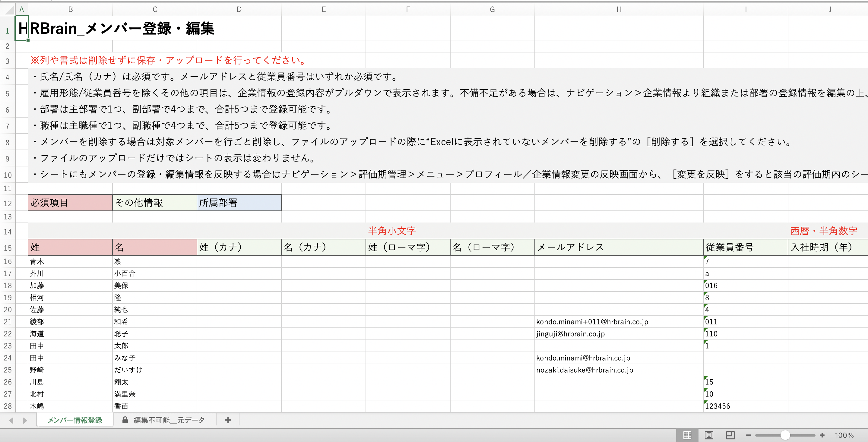Select column H header
This screenshot has width=868, height=442.
pyautogui.click(x=619, y=9)
